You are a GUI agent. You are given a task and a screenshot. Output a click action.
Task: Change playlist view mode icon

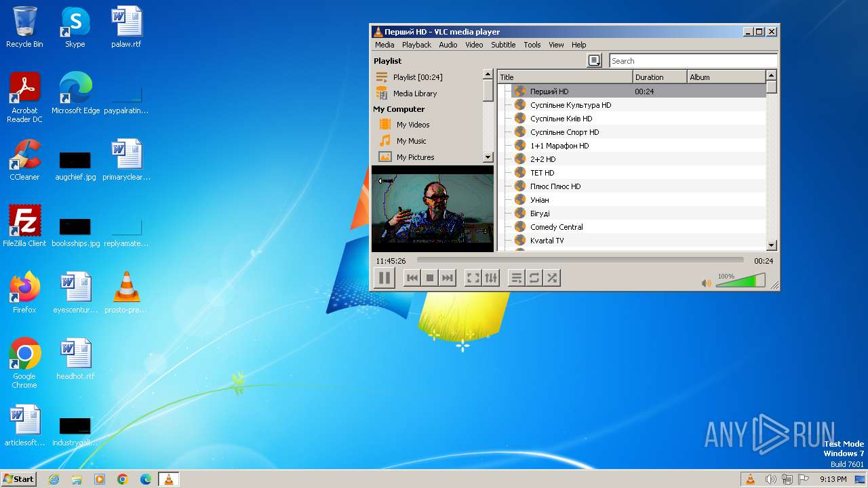(x=594, y=61)
